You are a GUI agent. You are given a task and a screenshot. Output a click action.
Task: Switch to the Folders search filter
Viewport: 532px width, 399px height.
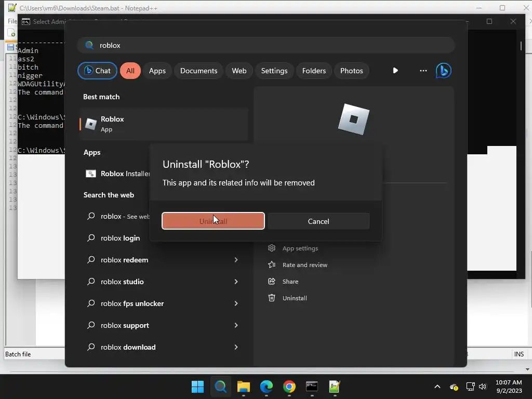[x=314, y=71]
